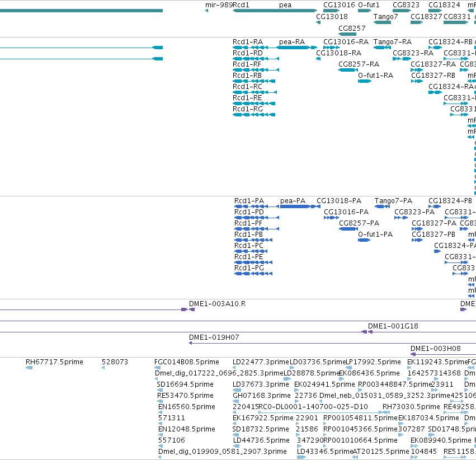The image size is (476, 460).
Task: Select gene label CG13016 in top track
Action: (339, 5)
